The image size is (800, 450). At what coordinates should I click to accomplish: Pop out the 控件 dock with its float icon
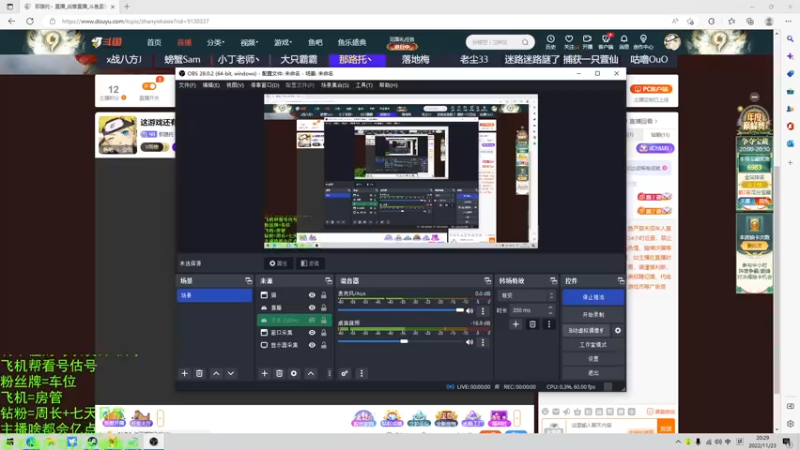click(621, 281)
